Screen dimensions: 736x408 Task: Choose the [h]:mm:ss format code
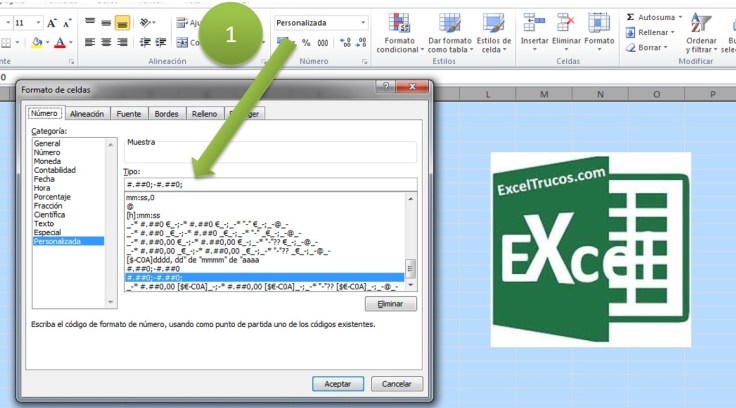(143, 216)
